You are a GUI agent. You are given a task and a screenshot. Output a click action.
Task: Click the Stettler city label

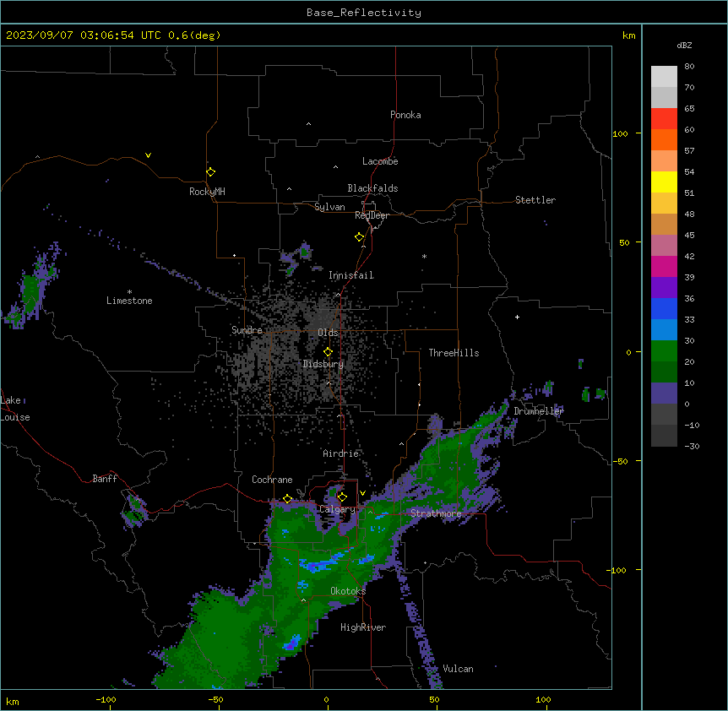535,200
